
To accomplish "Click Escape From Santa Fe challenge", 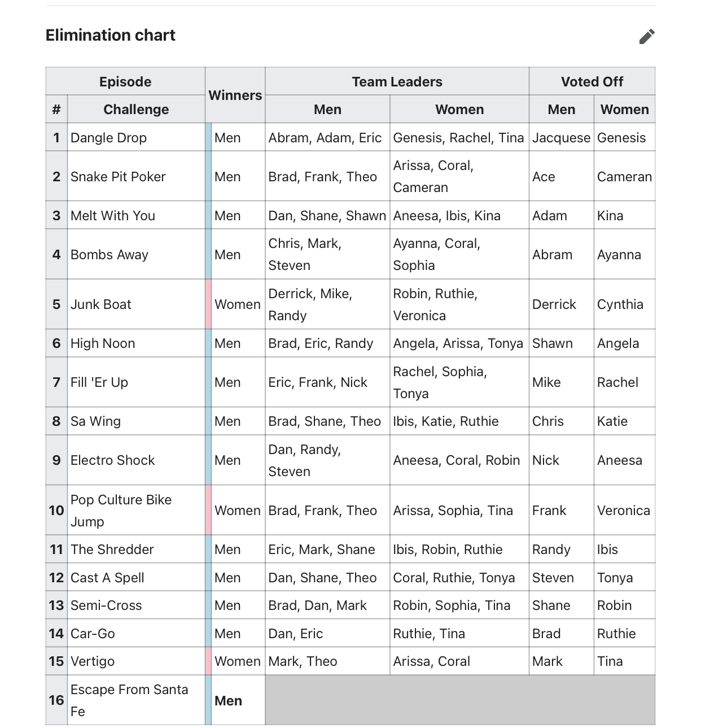I will (x=136, y=700).
